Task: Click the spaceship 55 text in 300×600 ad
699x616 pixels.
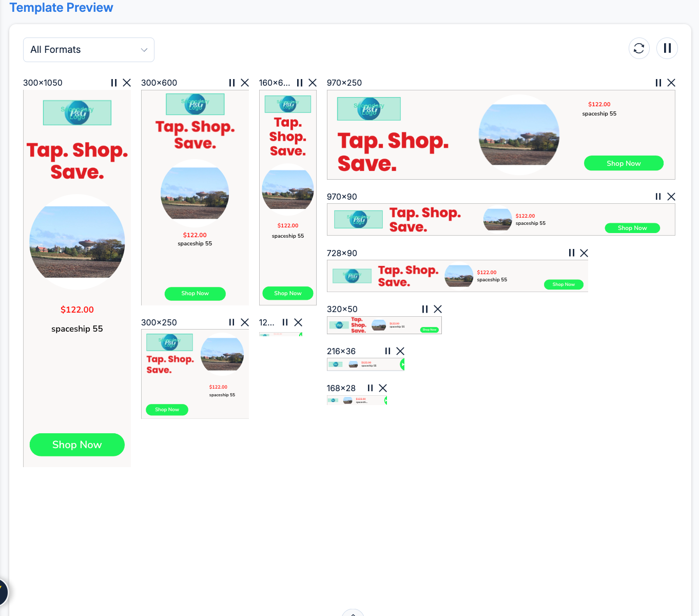Action: click(195, 244)
